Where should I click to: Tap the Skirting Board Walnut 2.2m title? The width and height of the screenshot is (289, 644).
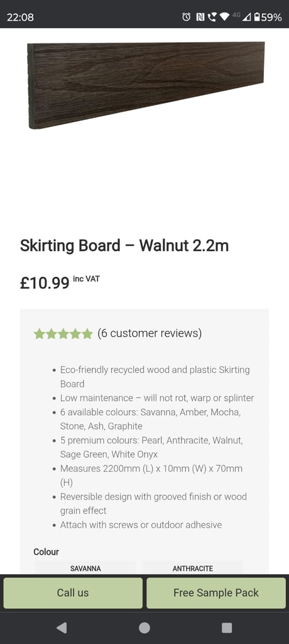tap(124, 246)
